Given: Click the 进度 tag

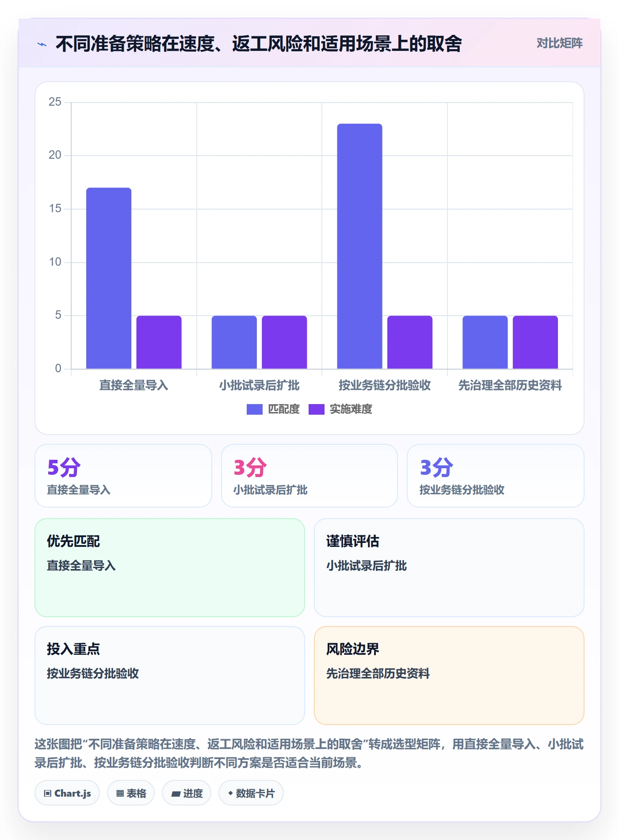Looking at the screenshot, I should tap(187, 793).
